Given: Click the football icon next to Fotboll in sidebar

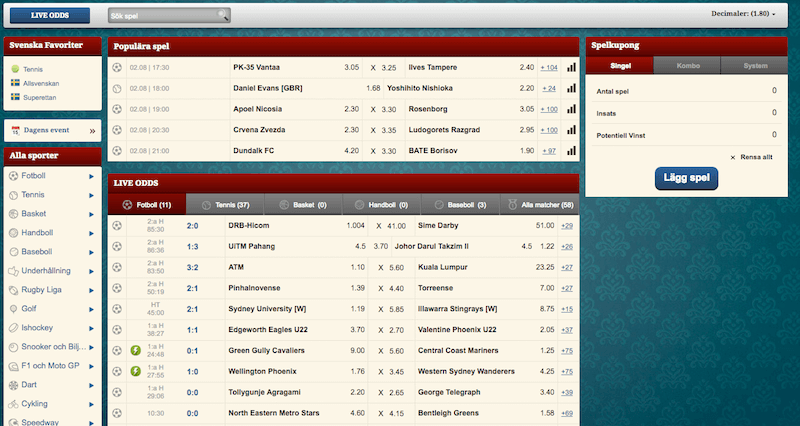Looking at the screenshot, I should [x=13, y=176].
